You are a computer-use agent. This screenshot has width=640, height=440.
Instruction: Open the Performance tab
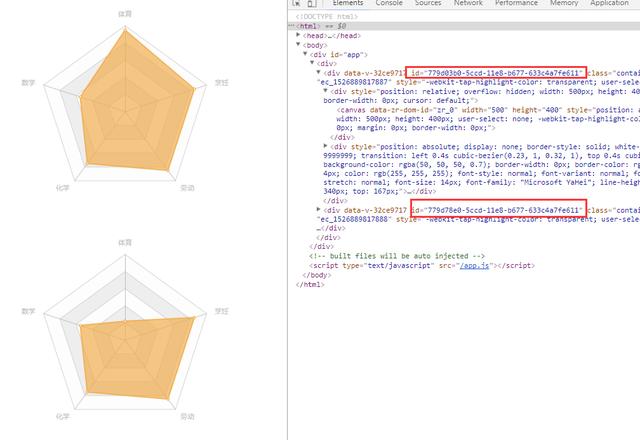tap(516, 3)
